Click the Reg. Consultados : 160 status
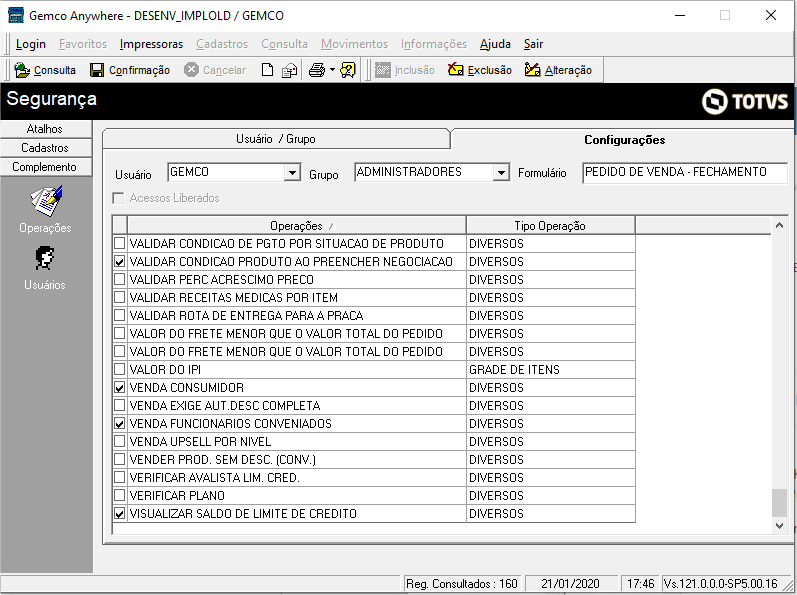The image size is (797, 595). click(x=462, y=584)
